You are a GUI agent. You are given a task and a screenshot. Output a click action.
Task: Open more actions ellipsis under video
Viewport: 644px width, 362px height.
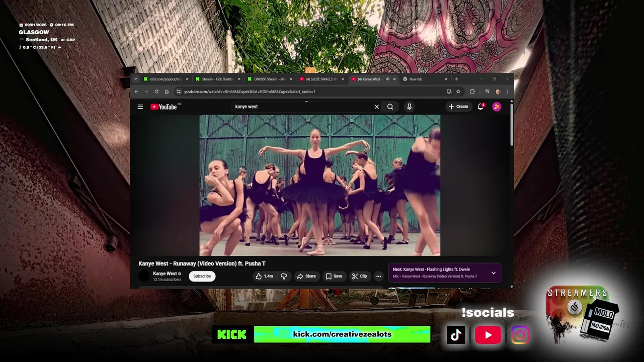(x=378, y=276)
